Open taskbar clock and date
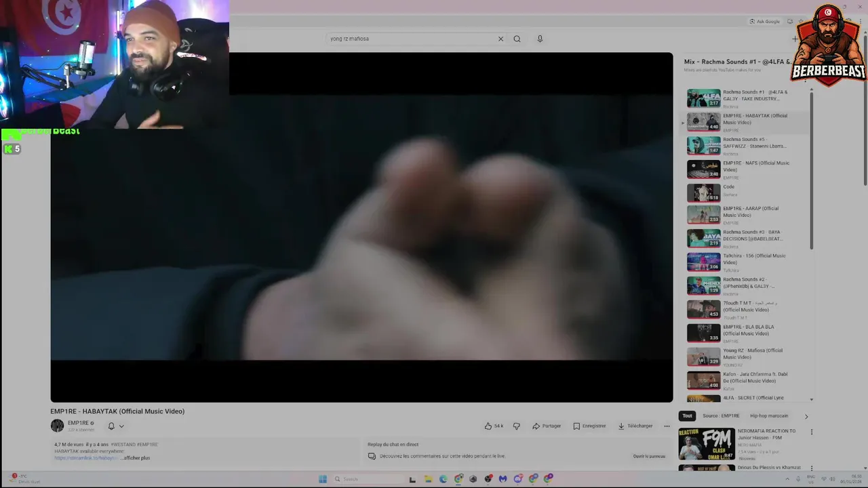 click(x=850, y=479)
